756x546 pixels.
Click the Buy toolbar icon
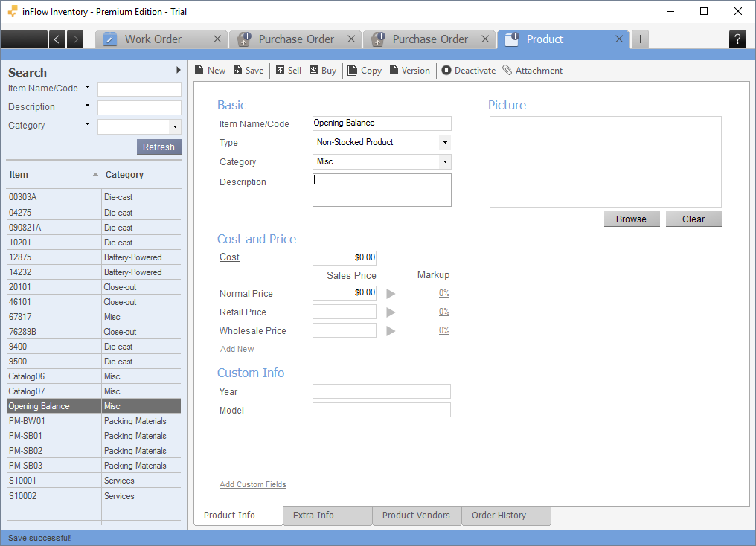coord(322,71)
